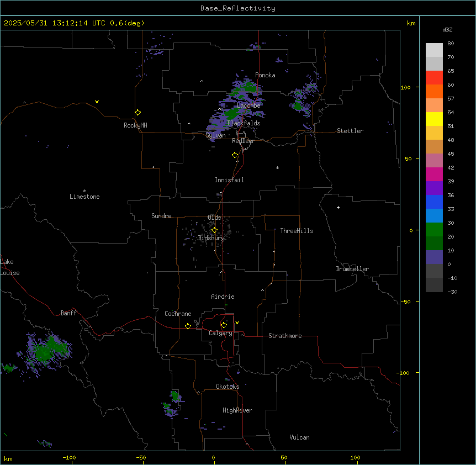The height and width of the screenshot is (465, 476).
Task: Click the yellow diamond marker above Calgary label
Action: coord(224,325)
